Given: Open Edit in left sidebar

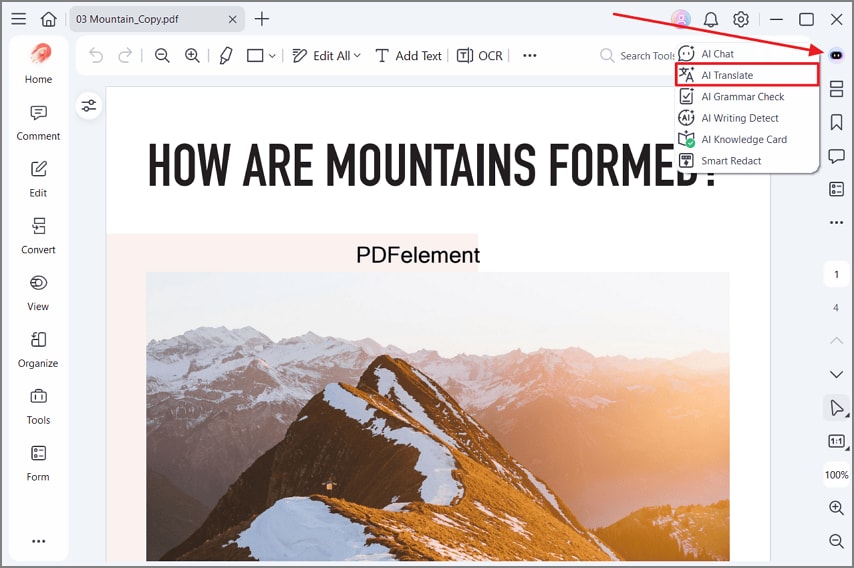Looking at the screenshot, I should (38, 180).
